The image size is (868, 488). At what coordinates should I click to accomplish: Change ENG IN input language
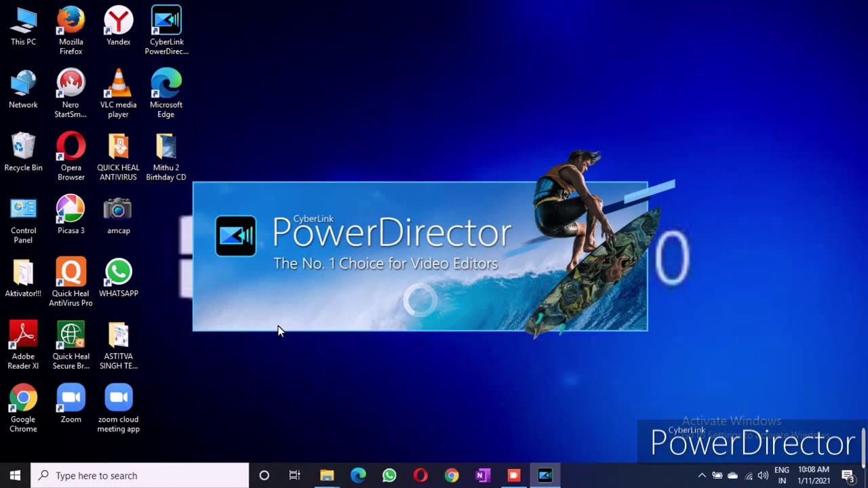click(x=782, y=475)
